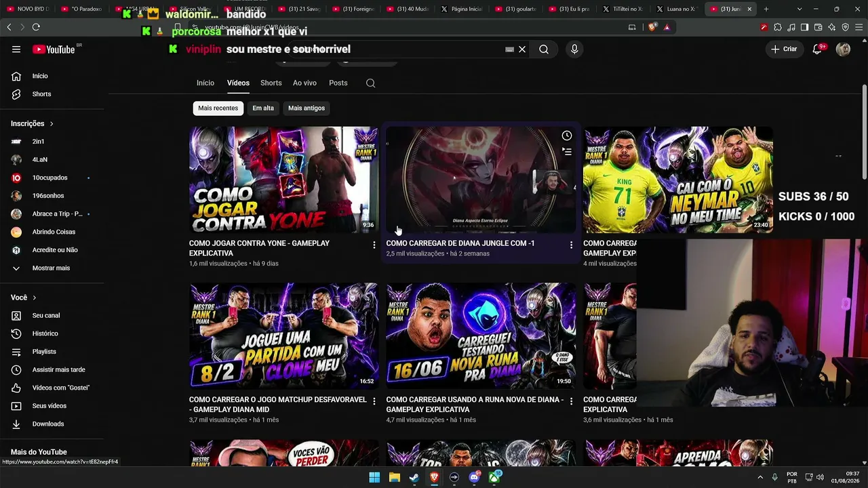Switch to the Página Inicial X tab
This screenshot has width=868, height=488.
pos(462,9)
